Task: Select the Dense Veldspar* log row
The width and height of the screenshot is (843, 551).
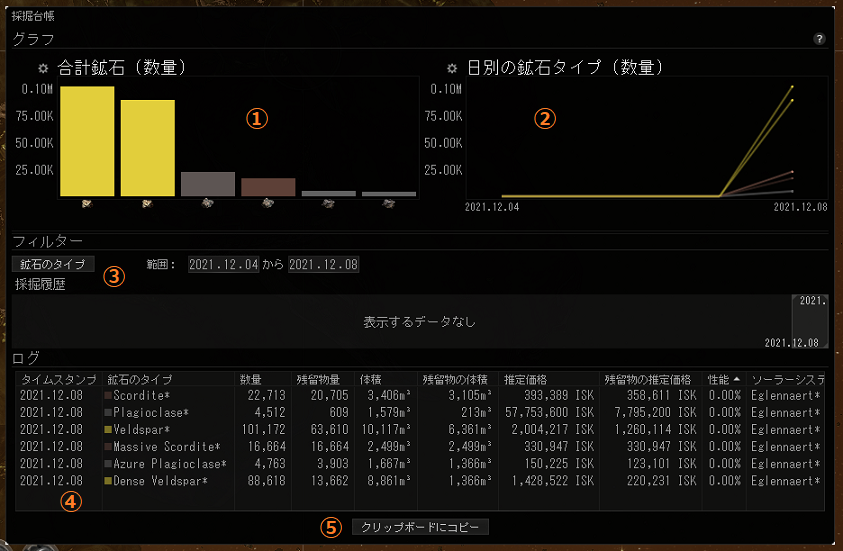Action: point(420,481)
